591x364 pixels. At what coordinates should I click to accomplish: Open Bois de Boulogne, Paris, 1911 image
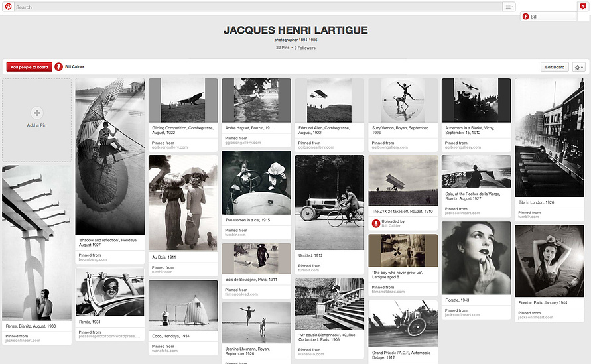[256, 259]
